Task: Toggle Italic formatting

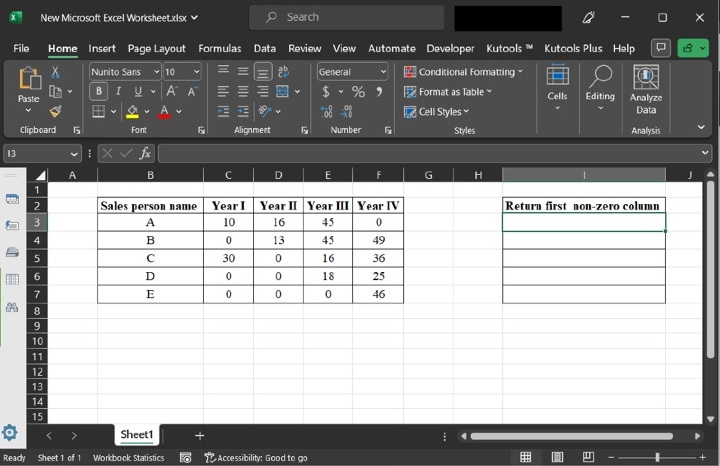Action: tap(118, 92)
